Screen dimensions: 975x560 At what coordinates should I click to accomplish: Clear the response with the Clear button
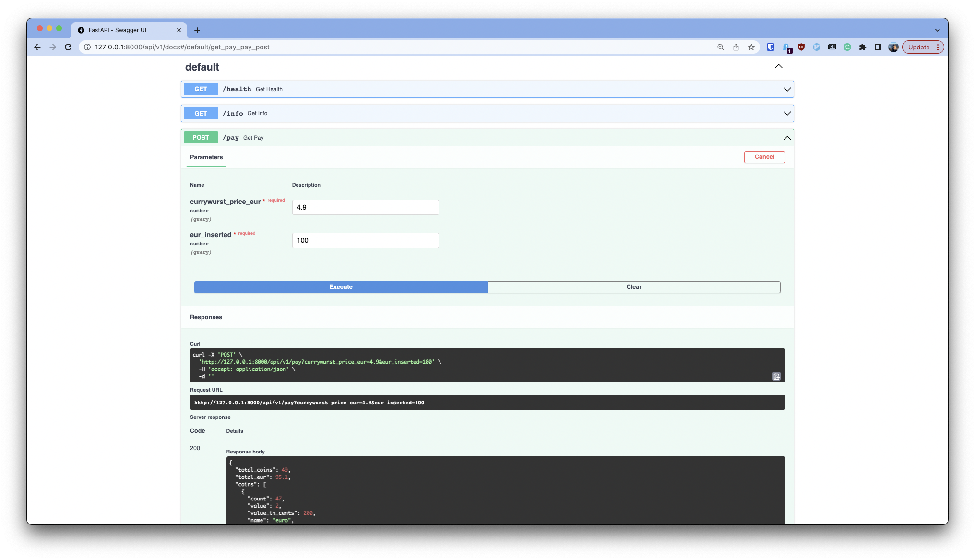pyautogui.click(x=634, y=287)
